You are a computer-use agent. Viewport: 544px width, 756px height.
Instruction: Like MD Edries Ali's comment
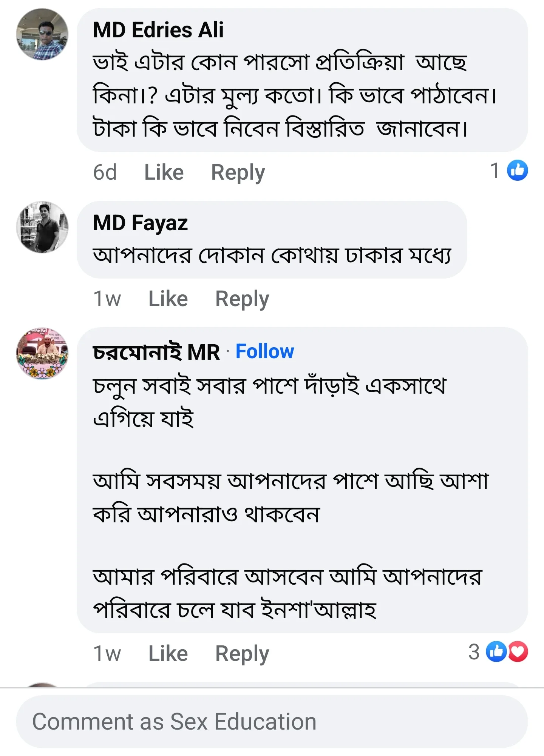click(163, 172)
